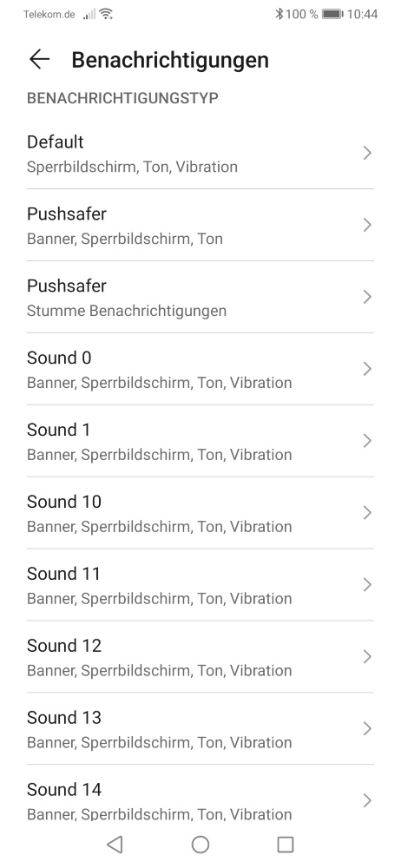The height and width of the screenshot is (868, 401).
Task: Open the Sound 10 notification channel
Action: [x=200, y=513]
